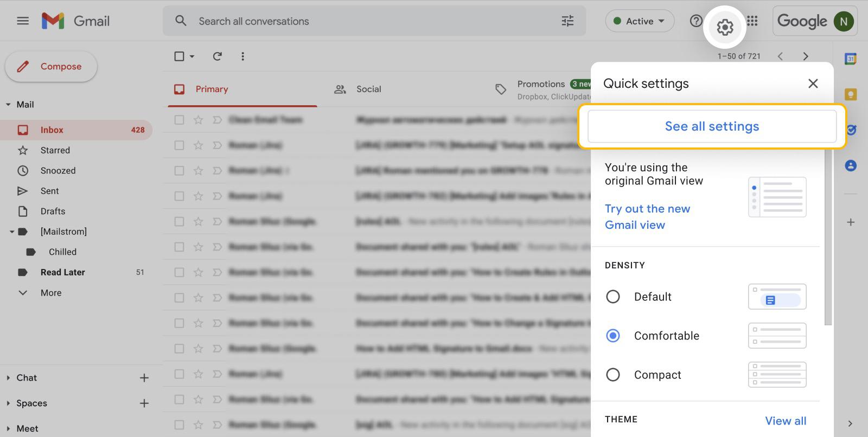Switch to the Promotions tab
The image size is (868, 437).
pos(540,85)
